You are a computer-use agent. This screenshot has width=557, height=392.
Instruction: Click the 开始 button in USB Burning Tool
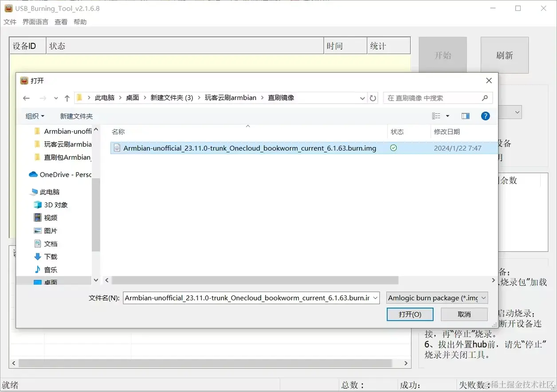coord(443,55)
